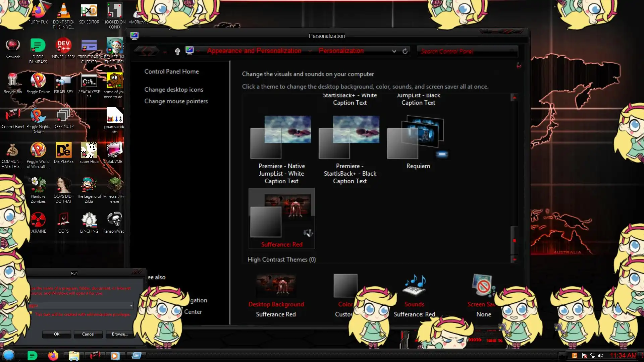Expand the address bar history dropdown
Image resolution: width=644 pixels, height=362 pixels.
click(x=394, y=51)
